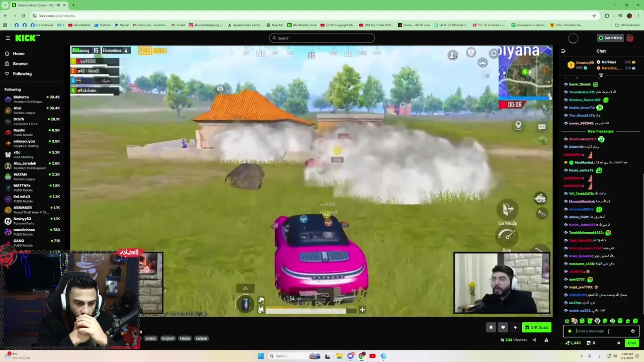The width and height of the screenshot is (644, 362).
Task: Click the KICK logo
Action: point(27,38)
